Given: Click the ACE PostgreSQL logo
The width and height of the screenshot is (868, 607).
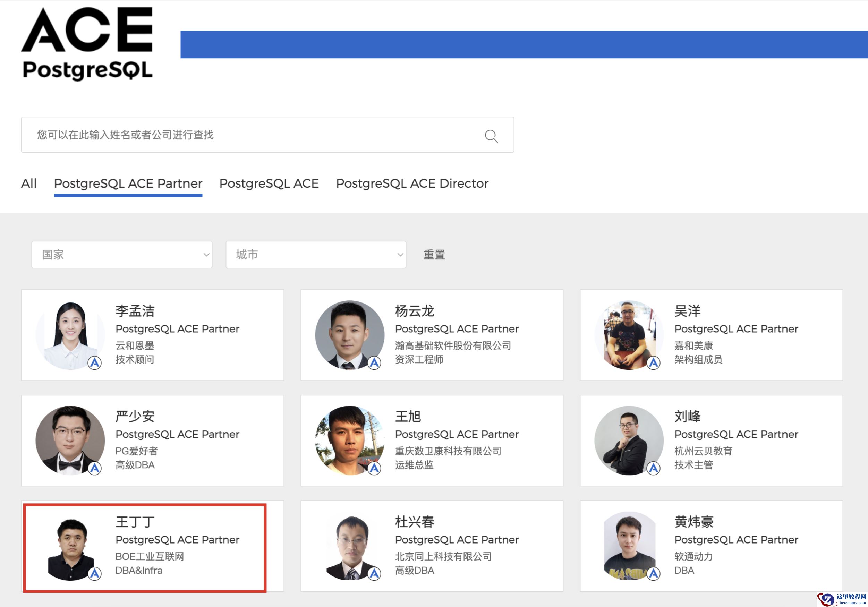Looking at the screenshot, I should 87,43.
